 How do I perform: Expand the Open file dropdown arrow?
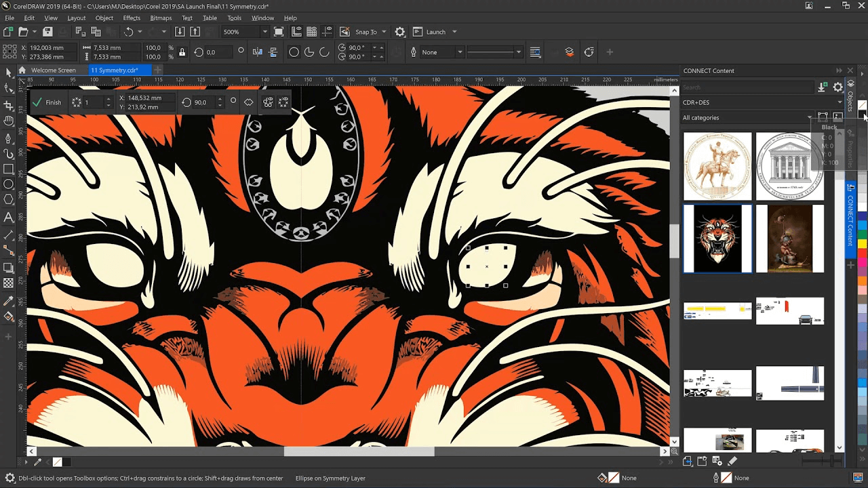[35, 32]
